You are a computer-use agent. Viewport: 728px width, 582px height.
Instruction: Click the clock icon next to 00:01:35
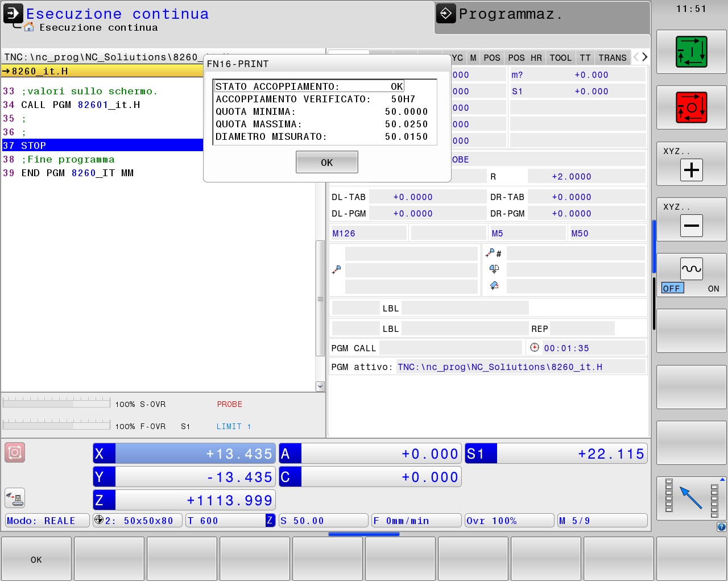pos(534,347)
